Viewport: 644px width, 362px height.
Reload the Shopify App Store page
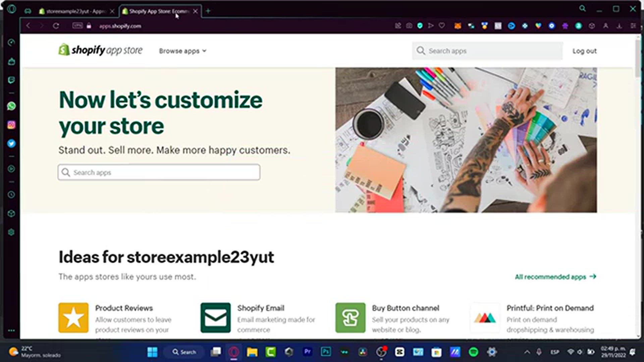[x=56, y=26]
